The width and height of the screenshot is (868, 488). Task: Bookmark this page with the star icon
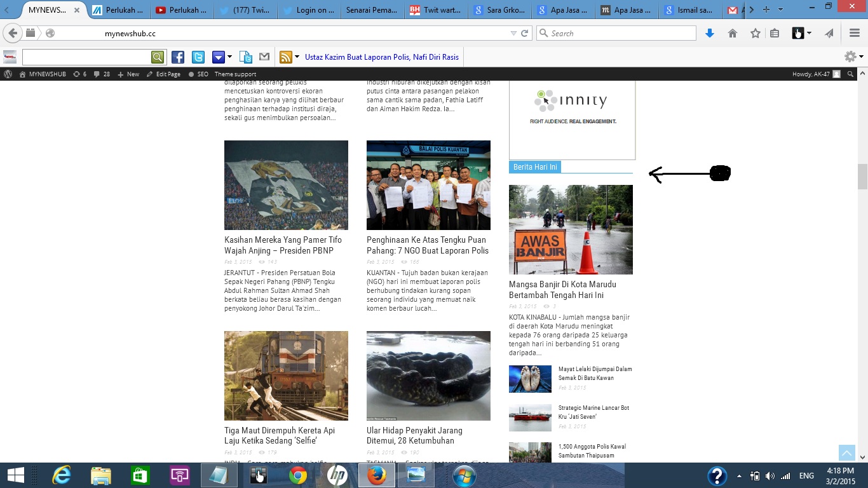tap(755, 33)
